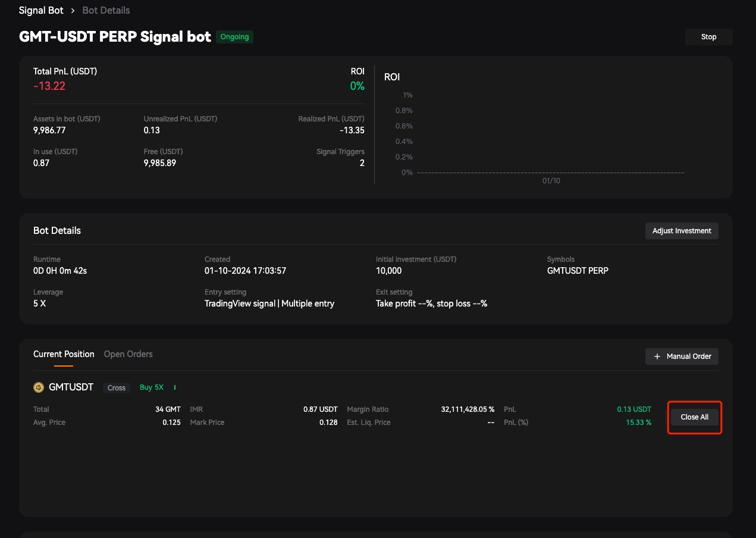Click the green Ongoing status badge
Screen dimensions: 756x538
click(234, 37)
